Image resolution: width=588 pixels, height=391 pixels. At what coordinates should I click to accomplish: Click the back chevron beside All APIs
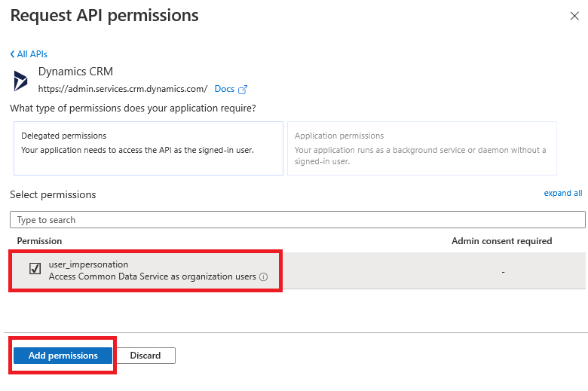coord(12,54)
